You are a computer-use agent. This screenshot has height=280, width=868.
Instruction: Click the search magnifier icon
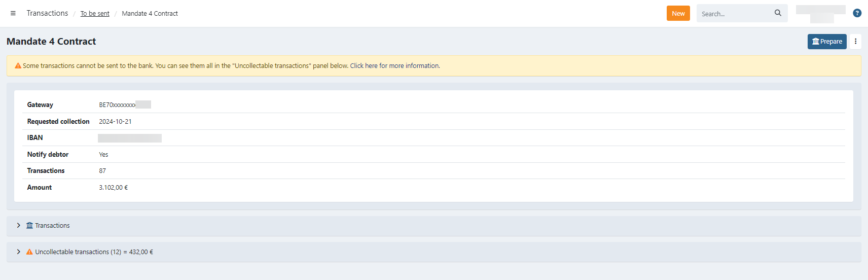pos(778,13)
